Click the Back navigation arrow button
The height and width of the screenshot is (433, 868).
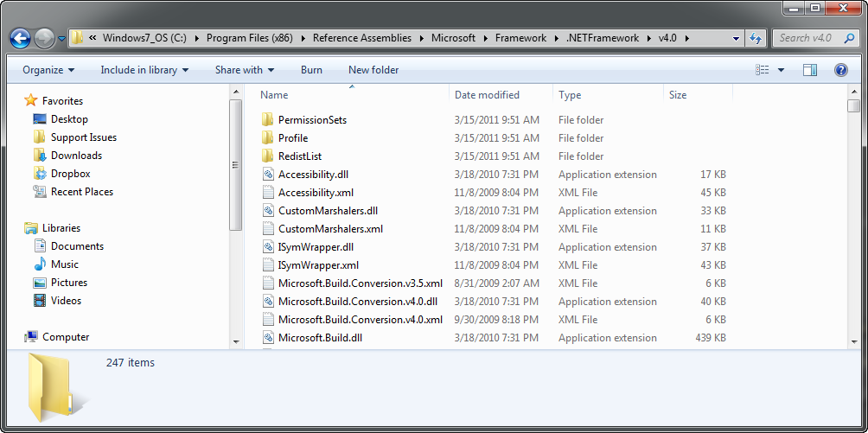pos(20,38)
